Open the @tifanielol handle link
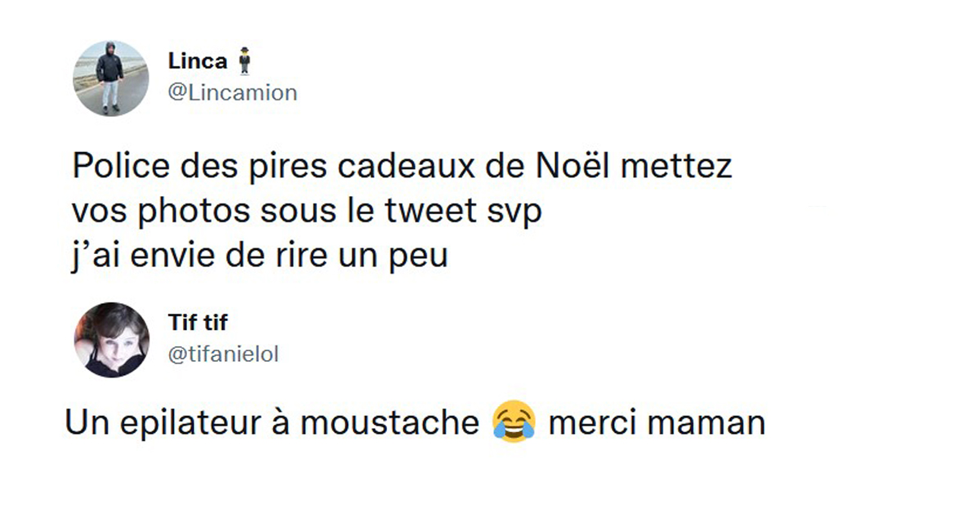Viewport: 980px width, 513px height. coord(223,355)
